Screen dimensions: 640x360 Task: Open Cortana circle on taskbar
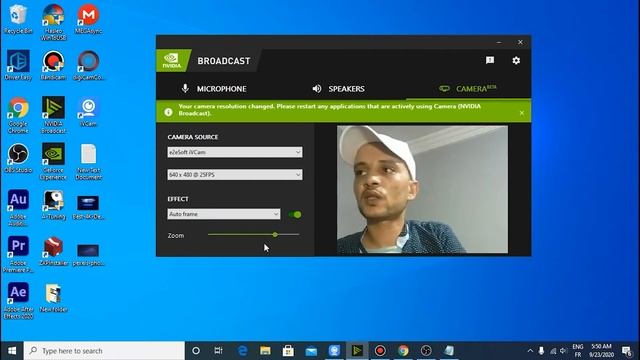(196, 351)
